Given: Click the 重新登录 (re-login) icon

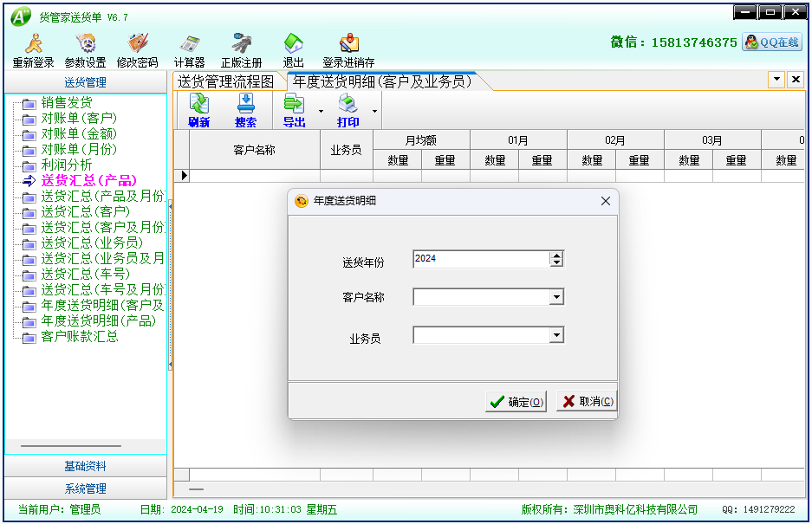Looking at the screenshot, I should coord(33,49).
